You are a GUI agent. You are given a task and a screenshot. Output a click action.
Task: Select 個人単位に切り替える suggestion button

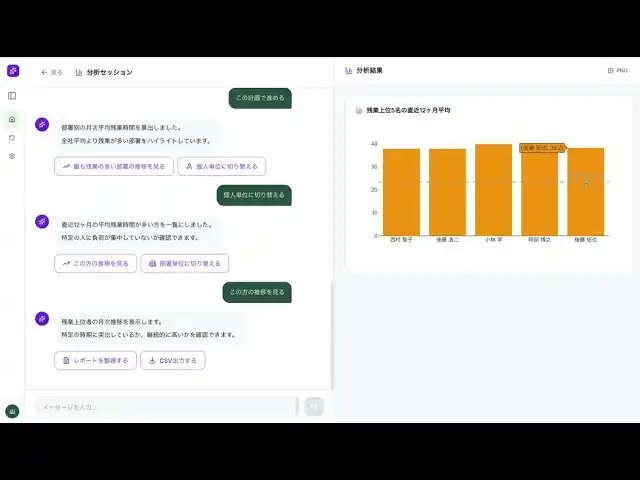(221, 167)
